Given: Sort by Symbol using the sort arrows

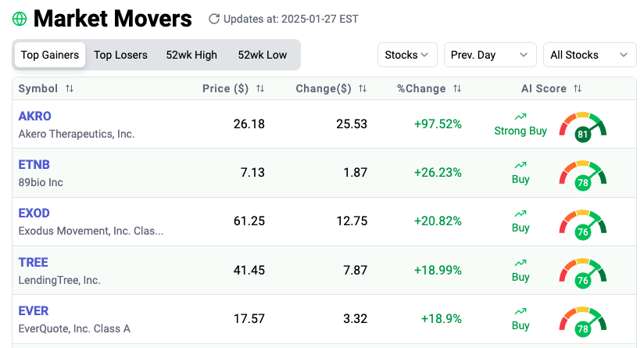Looking at the screenshot, I should [x=70, y=89].
